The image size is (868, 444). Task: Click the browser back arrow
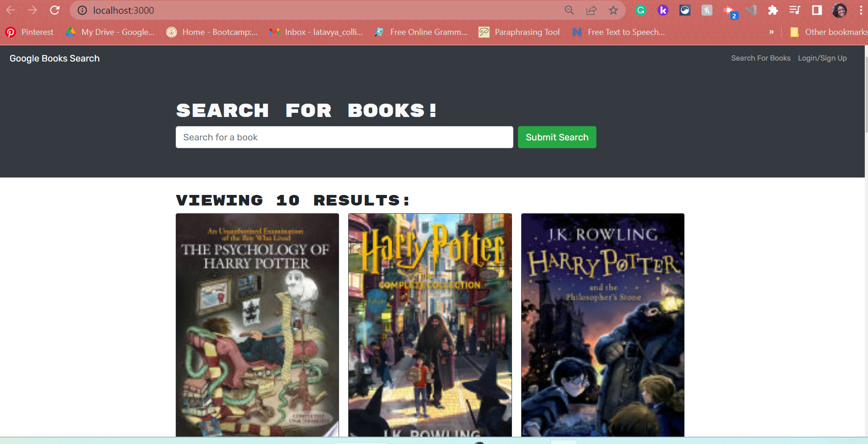coord(11,10)
